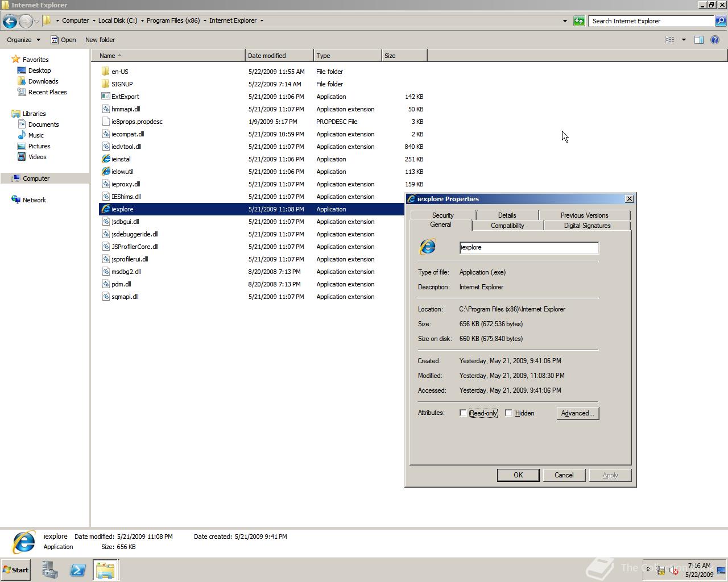Open Advanced attributes dialog
728x582 pixels.
coord(578,413)
